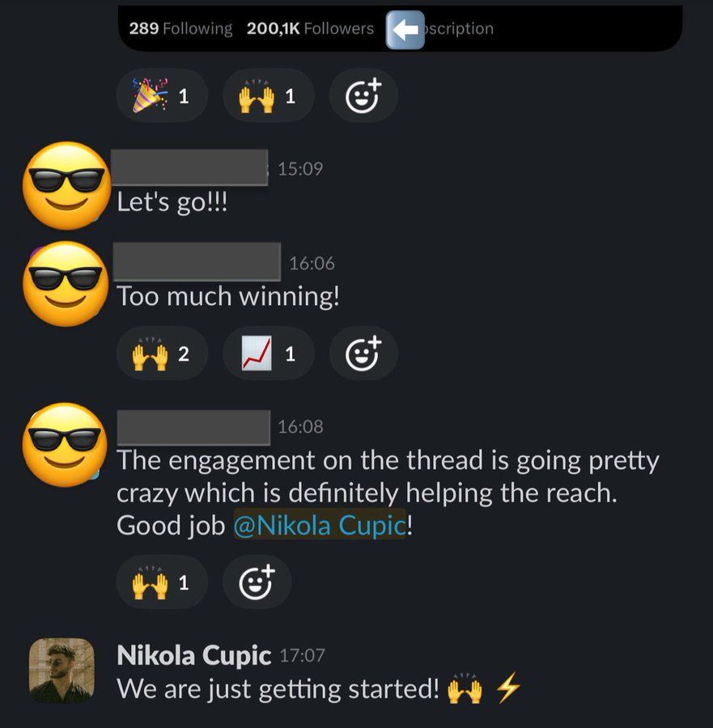Open the @Nikola Cupic mention
Viewport: 713px width, 728px height.
[320, 526]
